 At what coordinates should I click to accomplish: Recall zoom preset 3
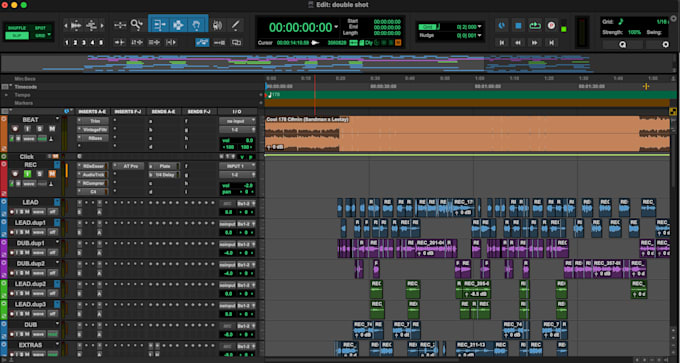[84, 43]
